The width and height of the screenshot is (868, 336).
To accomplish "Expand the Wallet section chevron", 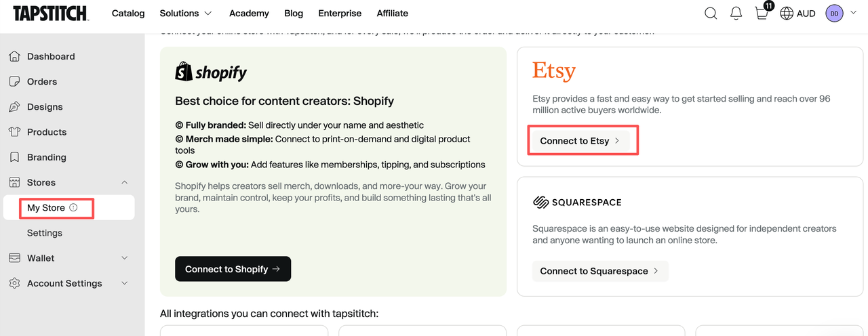I will (124, 258).
